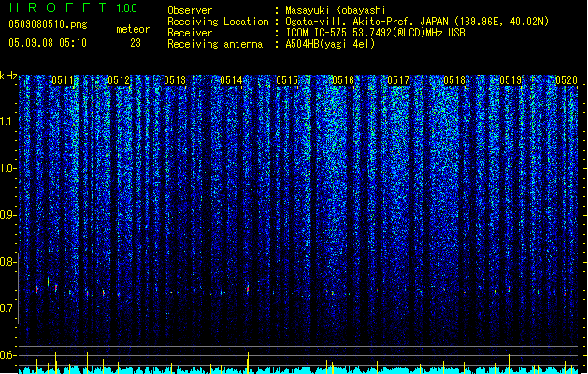The height and width of the screenshot is (374, 588).
Task: Click the 0518 time marker
Action: (454, 80)
